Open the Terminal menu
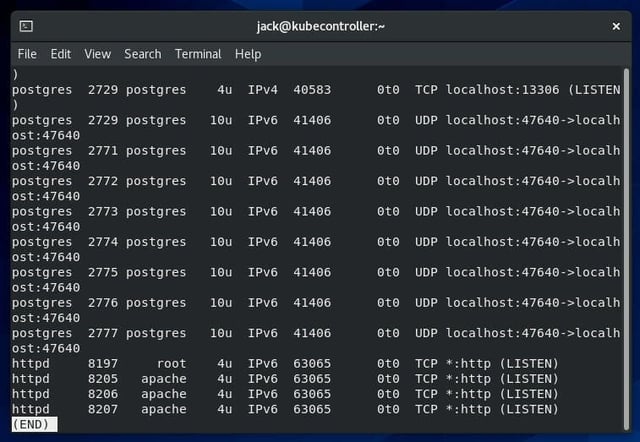 (x=198, y=54)
